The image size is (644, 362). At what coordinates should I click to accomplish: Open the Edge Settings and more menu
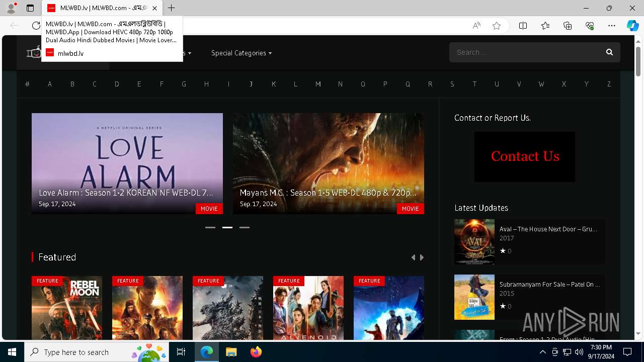(612, 26)
